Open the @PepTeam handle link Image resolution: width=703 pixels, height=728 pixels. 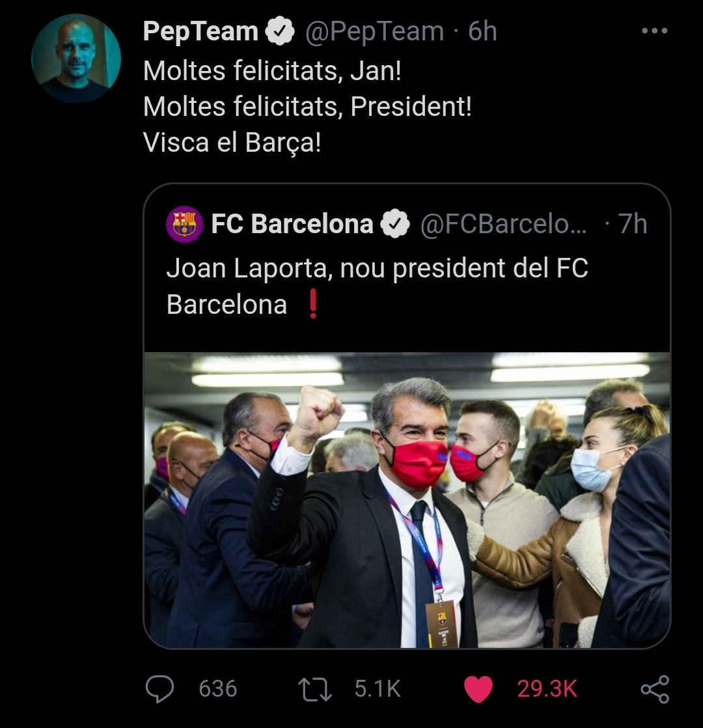374,31
